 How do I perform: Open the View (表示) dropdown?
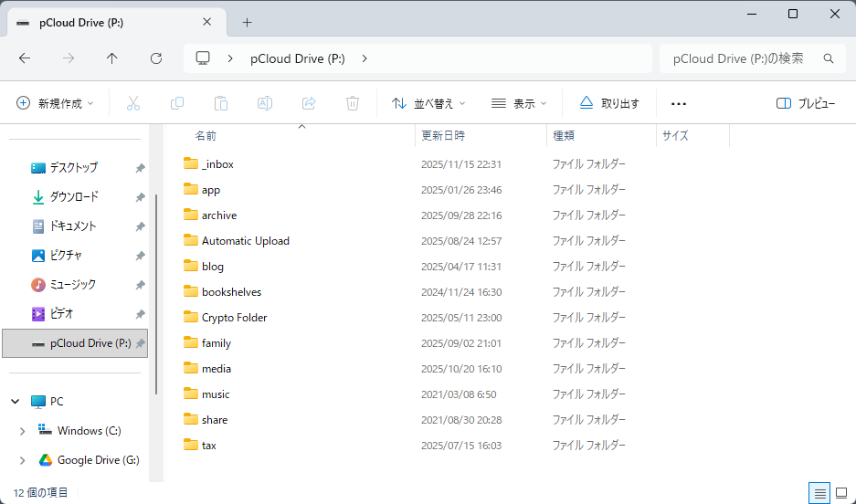click(x=519, y=104)
